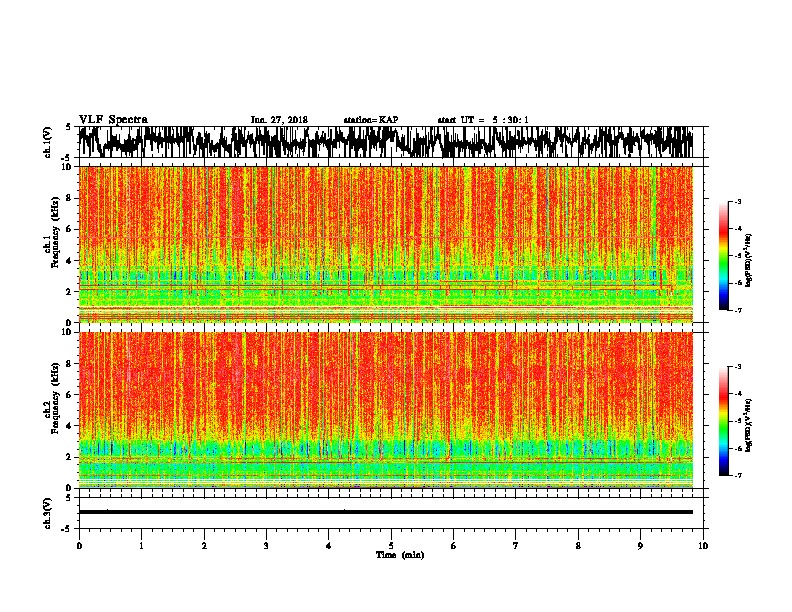Click the "-3" tick on ch.1 colorbar
Viewport: 792px width, 612px height.
[737, 201]
